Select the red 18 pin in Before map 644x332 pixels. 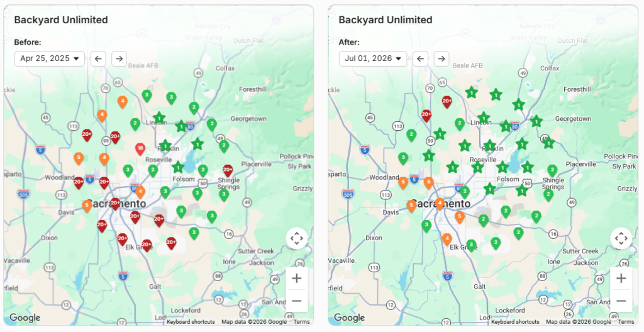(x=140, y=149)
